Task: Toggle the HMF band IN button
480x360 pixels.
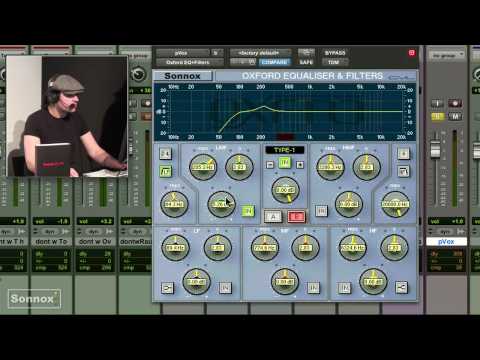Action: point(322,211)
